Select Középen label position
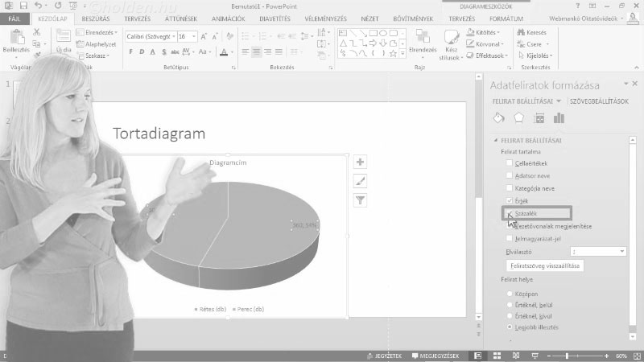Image resolution: width=644 pixels, height=362 pixels. (x=510, y=294)
